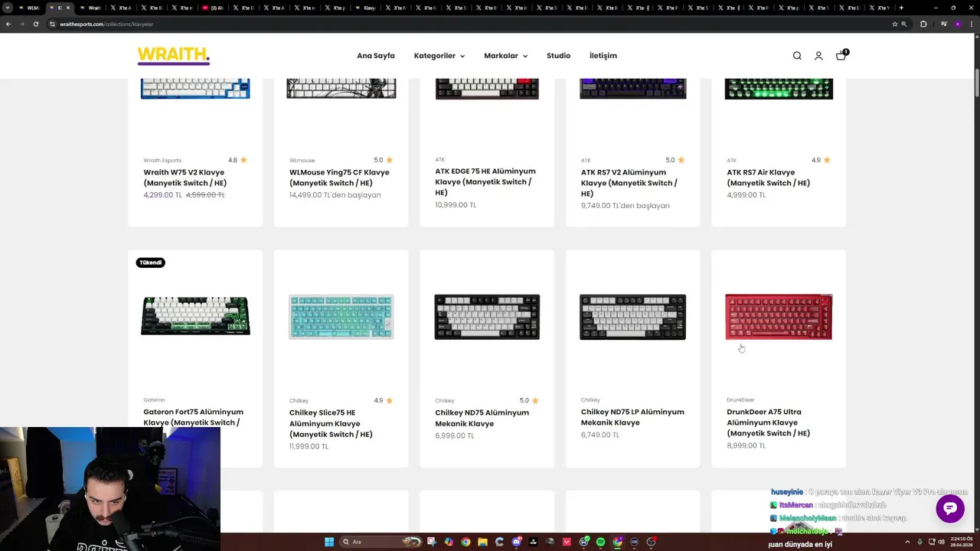Open Chilkey ND75 Alüminyum Mekanik Klavye link
980x551 pixels.
[482, 418]
